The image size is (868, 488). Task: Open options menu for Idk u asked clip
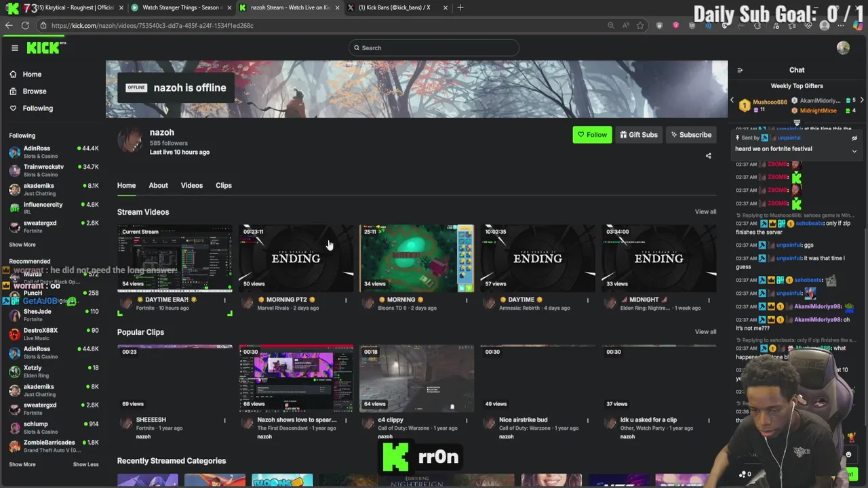pos(709,420)
